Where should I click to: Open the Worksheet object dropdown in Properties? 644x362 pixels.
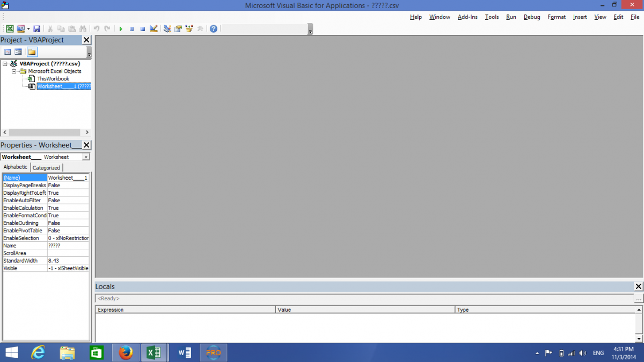pyautogui.click(x=86, y=157)
